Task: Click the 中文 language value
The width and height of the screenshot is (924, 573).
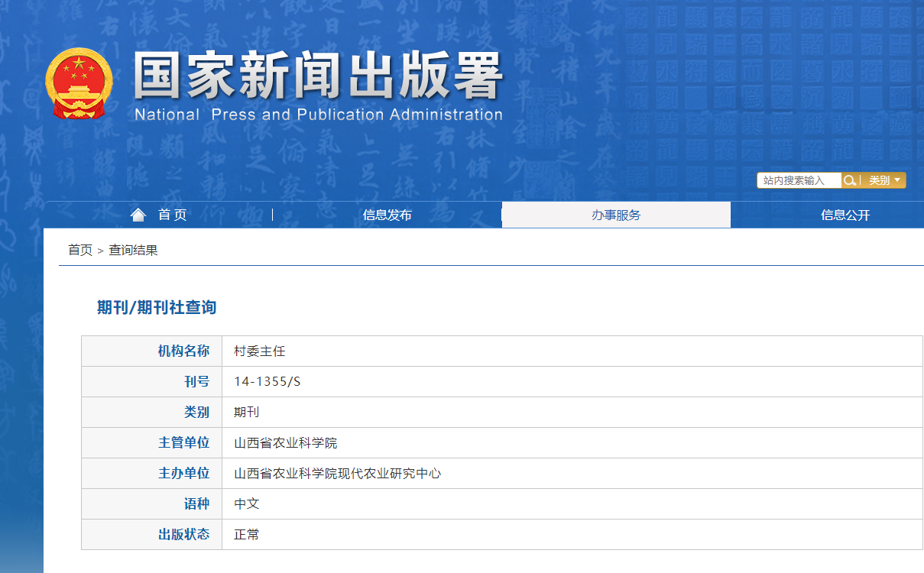Action: pos(247,504)
